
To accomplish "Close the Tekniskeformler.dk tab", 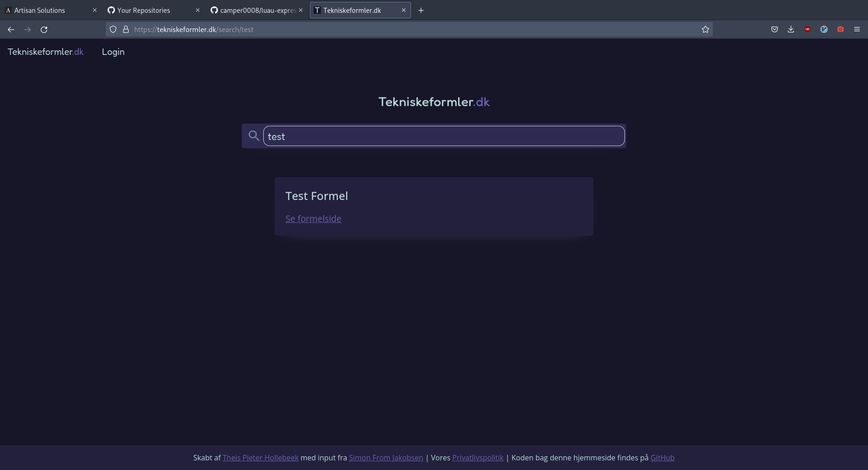I will pos(403,10).
